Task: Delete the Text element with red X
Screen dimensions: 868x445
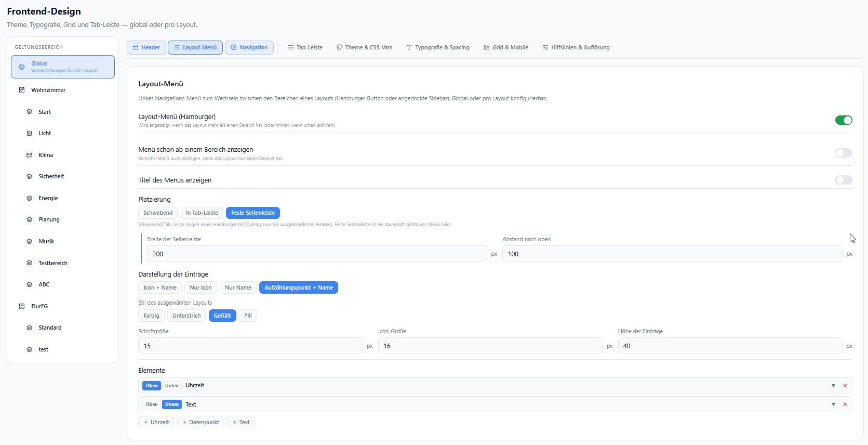Action: point(845,404)
